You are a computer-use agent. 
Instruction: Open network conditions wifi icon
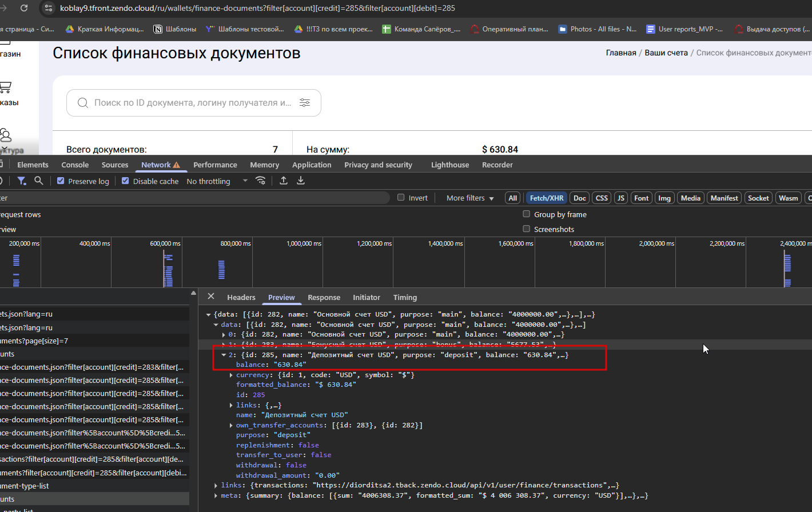click(260, 181)
